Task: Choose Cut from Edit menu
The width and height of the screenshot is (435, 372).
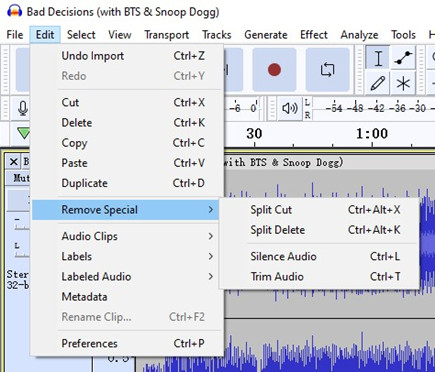Action: pyautogui.click(x=126, y=102)
